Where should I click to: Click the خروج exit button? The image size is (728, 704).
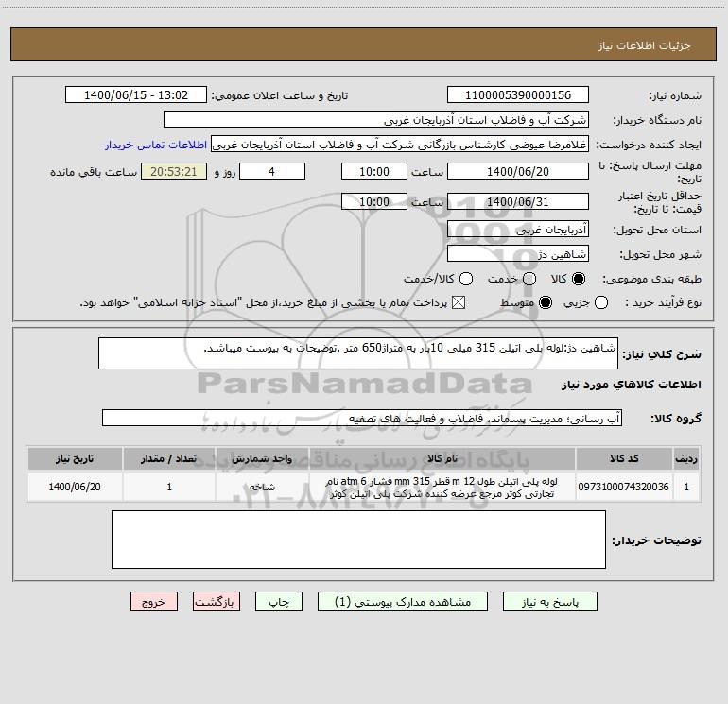point(154,602)
